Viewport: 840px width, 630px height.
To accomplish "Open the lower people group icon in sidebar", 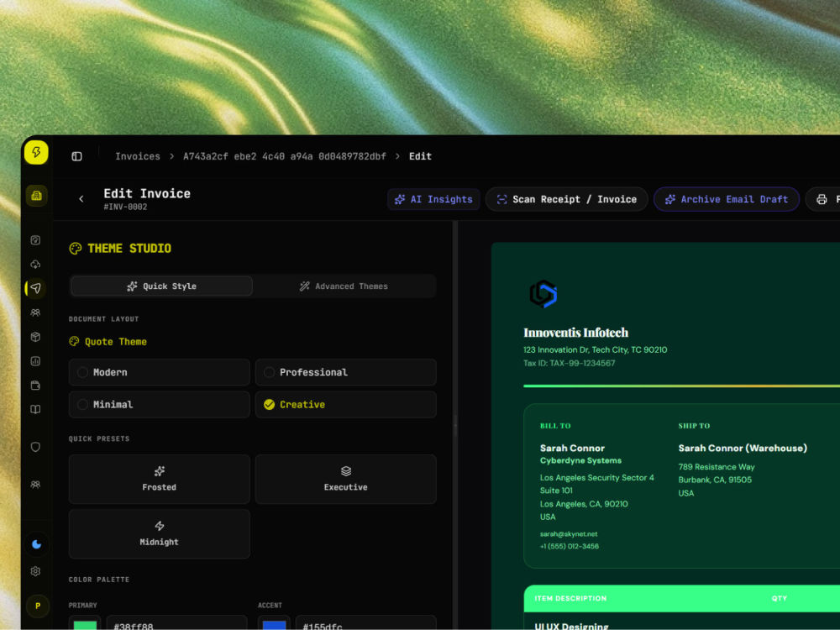I will coord(35,485).
